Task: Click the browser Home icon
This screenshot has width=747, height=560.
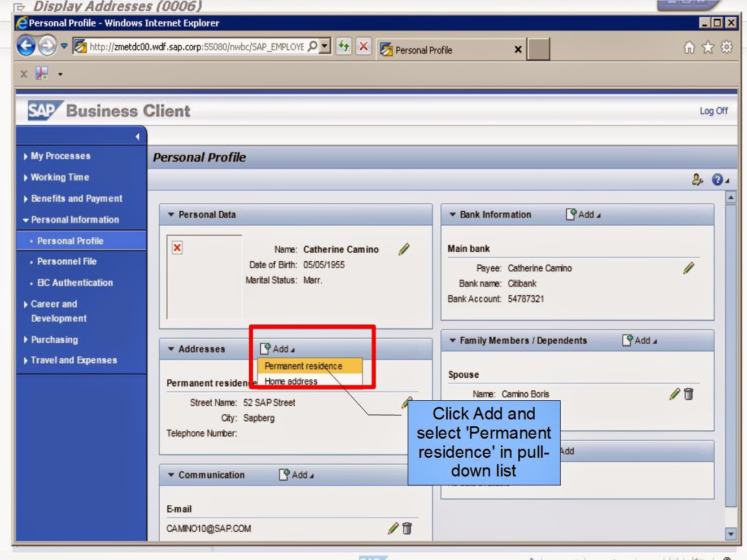Action: (689, 47)
